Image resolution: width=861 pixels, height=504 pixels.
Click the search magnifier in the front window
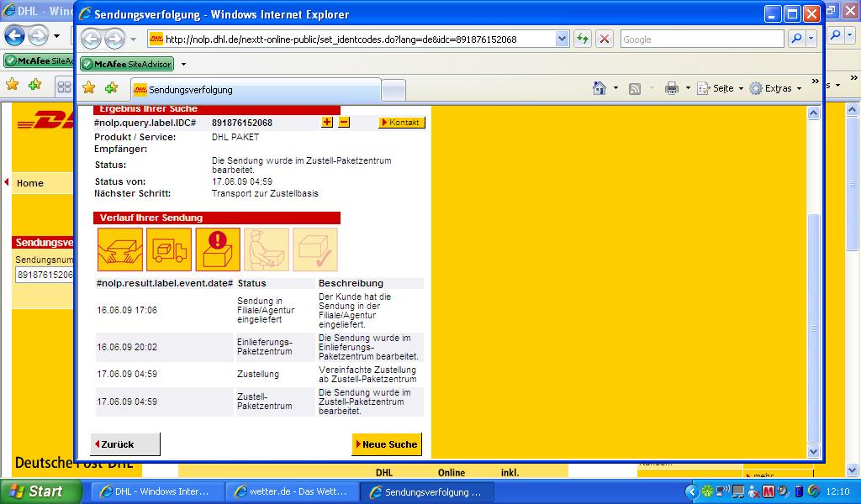pyautogui.click(x=795, y=39)
